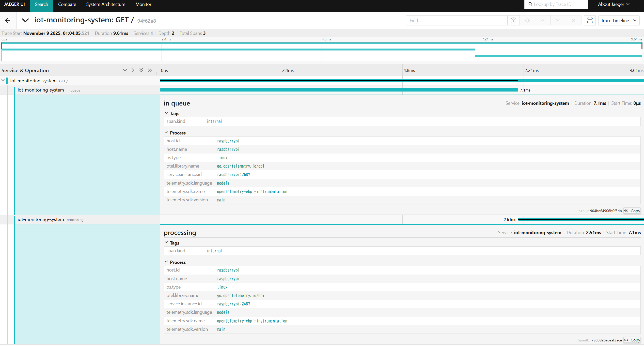The height and width of the screenshot is (346, 644).
Task: Clear the find search with the X icon
Action: 573,20
